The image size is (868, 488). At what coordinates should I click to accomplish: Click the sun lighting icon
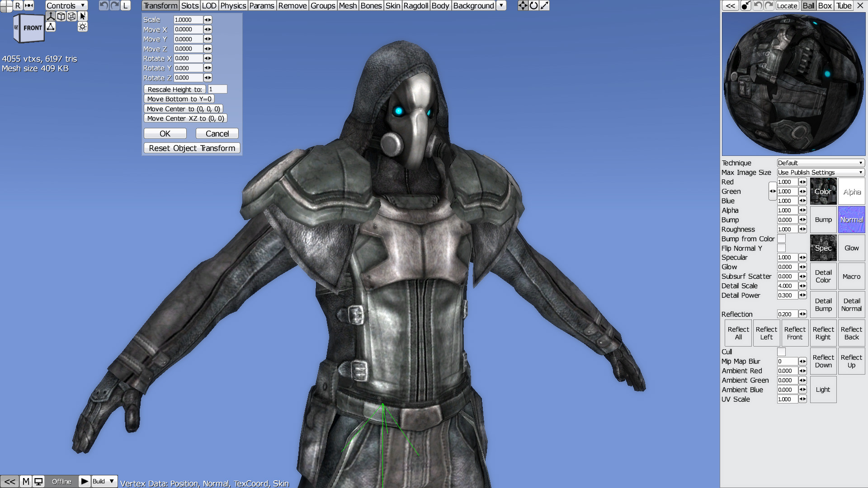coord(82,27)
